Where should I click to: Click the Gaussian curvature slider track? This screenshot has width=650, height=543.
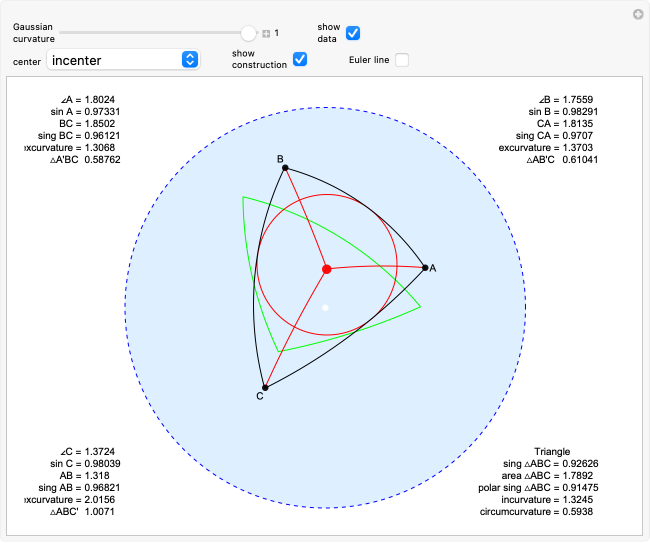tap(150, 33)
